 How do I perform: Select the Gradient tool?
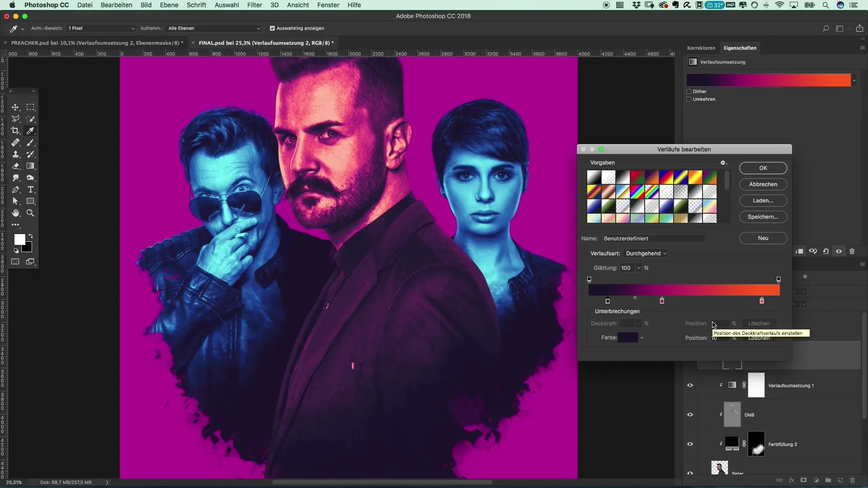[x=30, y=166]
